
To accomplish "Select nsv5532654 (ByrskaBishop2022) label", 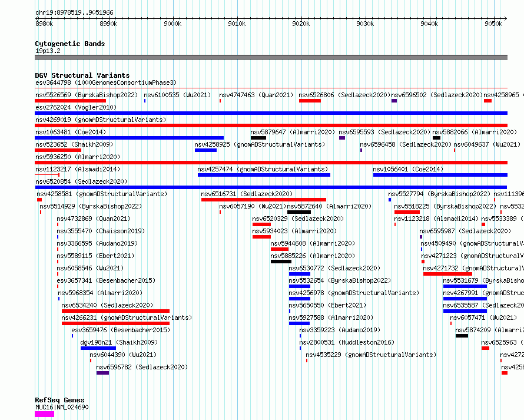I will click(x=340, y=280).
